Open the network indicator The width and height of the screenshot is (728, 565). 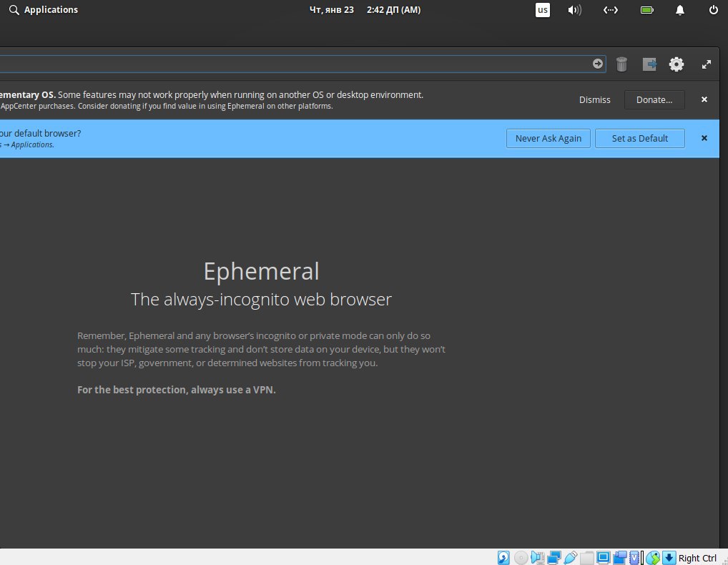[x=611, y=10]
